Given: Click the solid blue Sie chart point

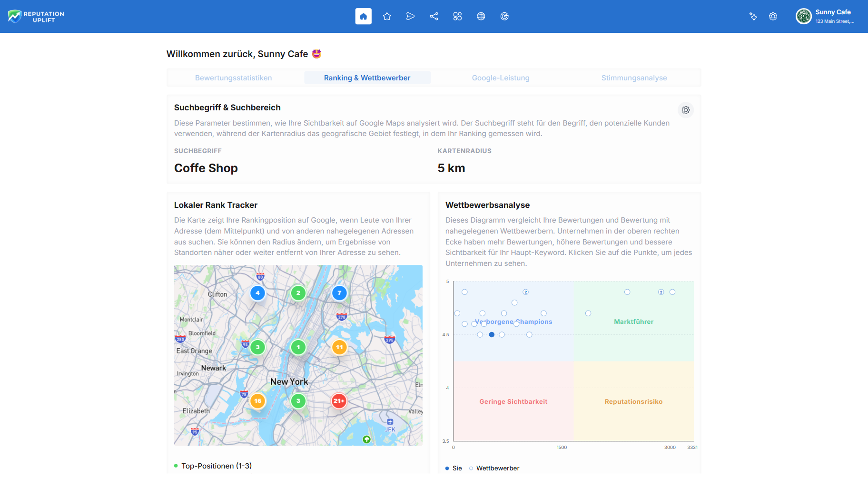Looking at the screenshot, I should [492, 335].
